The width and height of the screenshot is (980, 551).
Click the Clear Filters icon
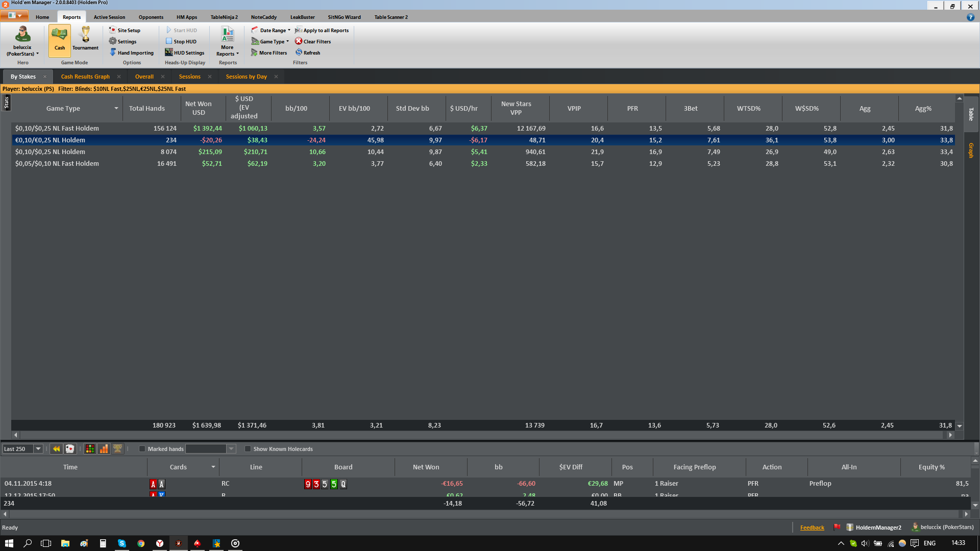click(x=299, y=41)
